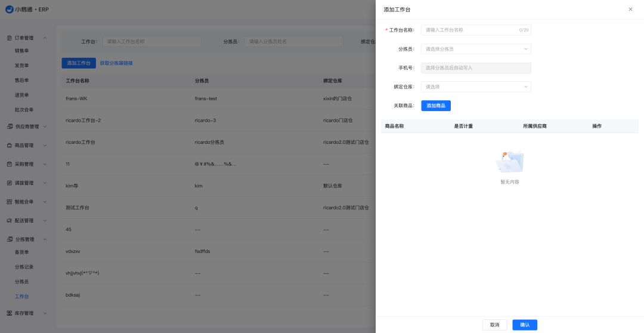Viewport: 644px width, 333px height.
Task: Open 退货单 in the sidebar
Action: click(22, 95)
